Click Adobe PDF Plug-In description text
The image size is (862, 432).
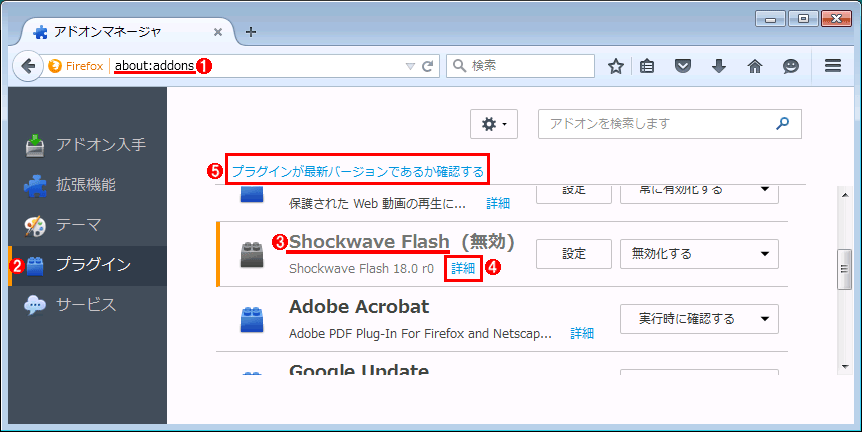(x=421, y=334)
